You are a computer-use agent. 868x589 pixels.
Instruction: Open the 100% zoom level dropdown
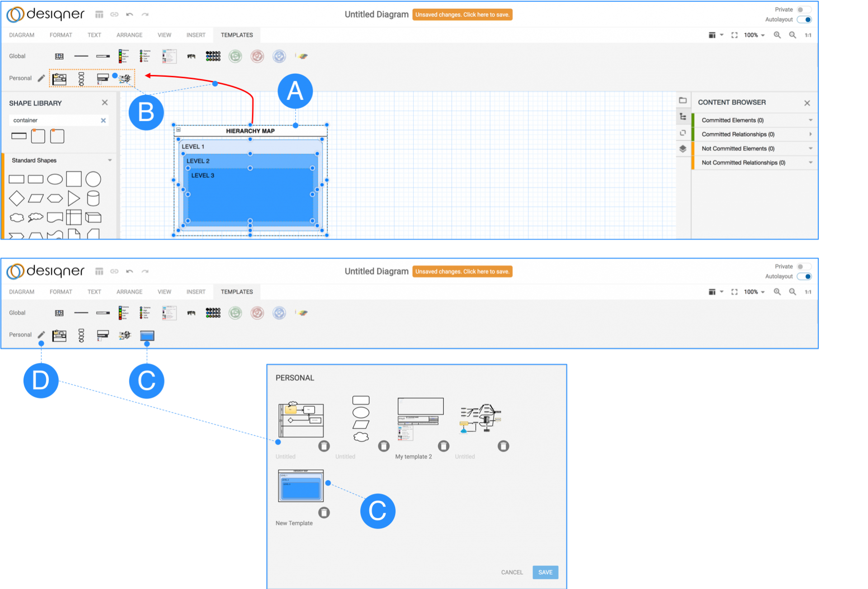[x=754, y=35]
